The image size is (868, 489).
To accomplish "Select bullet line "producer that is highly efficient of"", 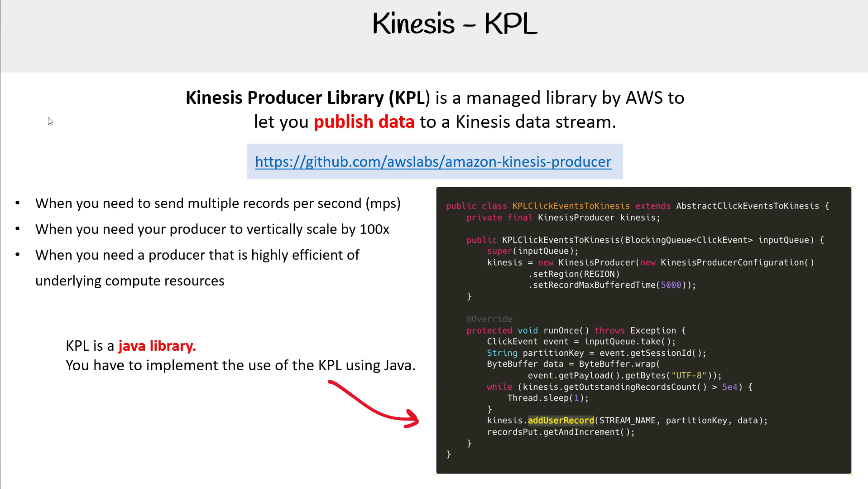I will (x=197, y=255).
